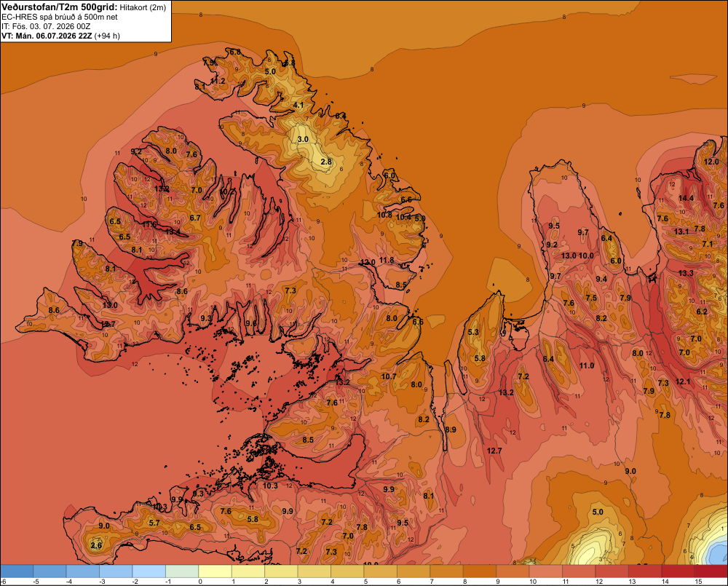Pick the pale green swatch between -1 and 0
The image size is (728, 586).
click(182, 571)
